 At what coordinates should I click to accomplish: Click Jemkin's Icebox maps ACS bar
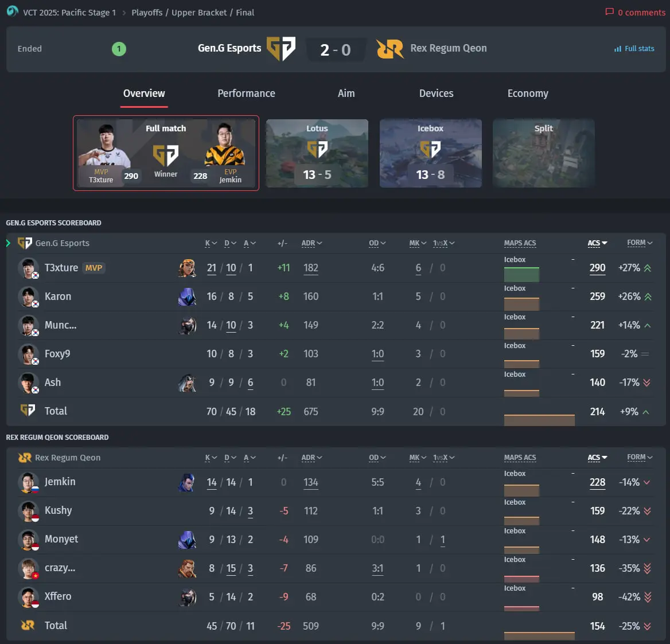pos(522,490)
